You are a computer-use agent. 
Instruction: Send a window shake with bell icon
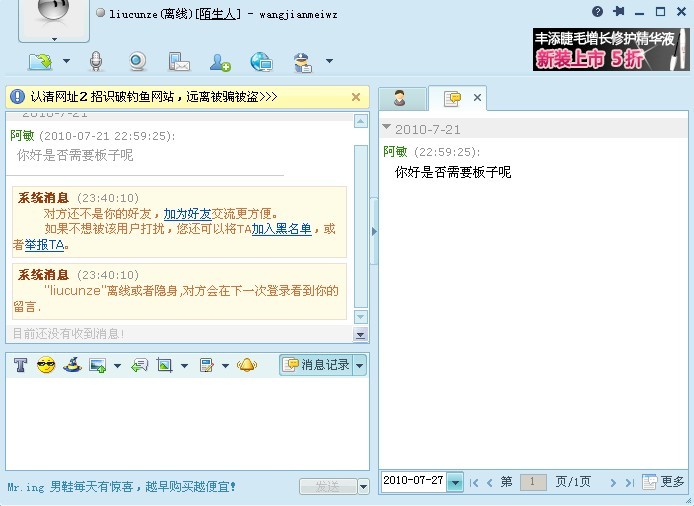click(246, 366)
